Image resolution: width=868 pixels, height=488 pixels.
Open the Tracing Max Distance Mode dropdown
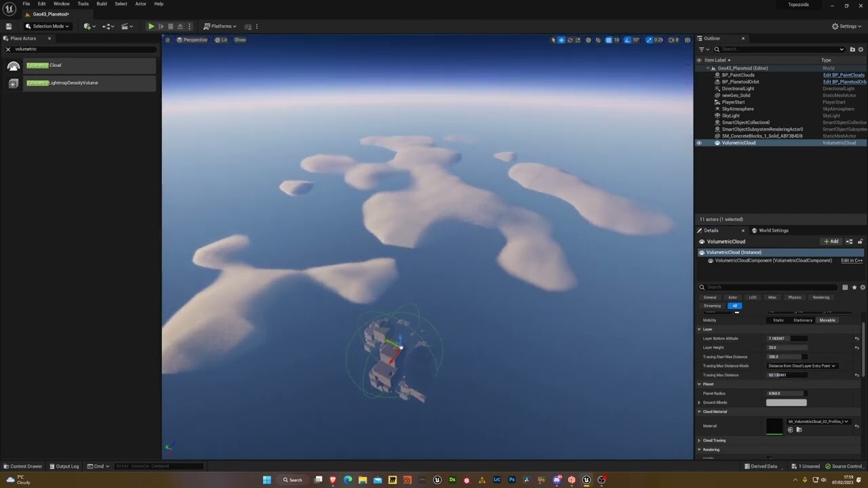click(802, 365)
